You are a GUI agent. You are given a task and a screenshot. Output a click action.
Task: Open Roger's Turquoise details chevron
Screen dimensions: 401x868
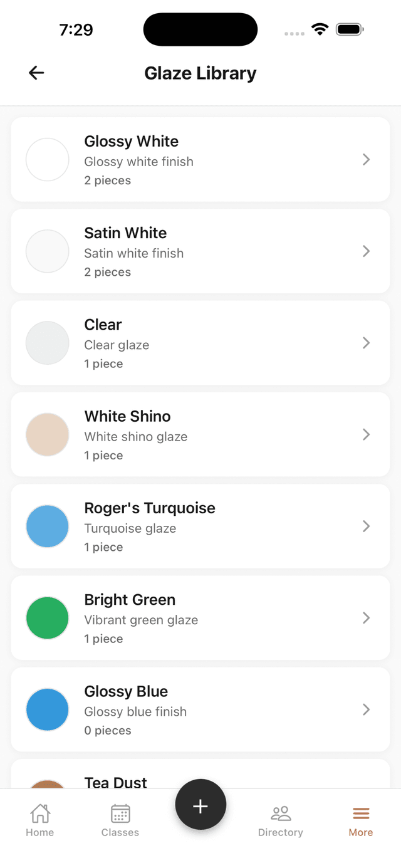(x=367, y=526)
